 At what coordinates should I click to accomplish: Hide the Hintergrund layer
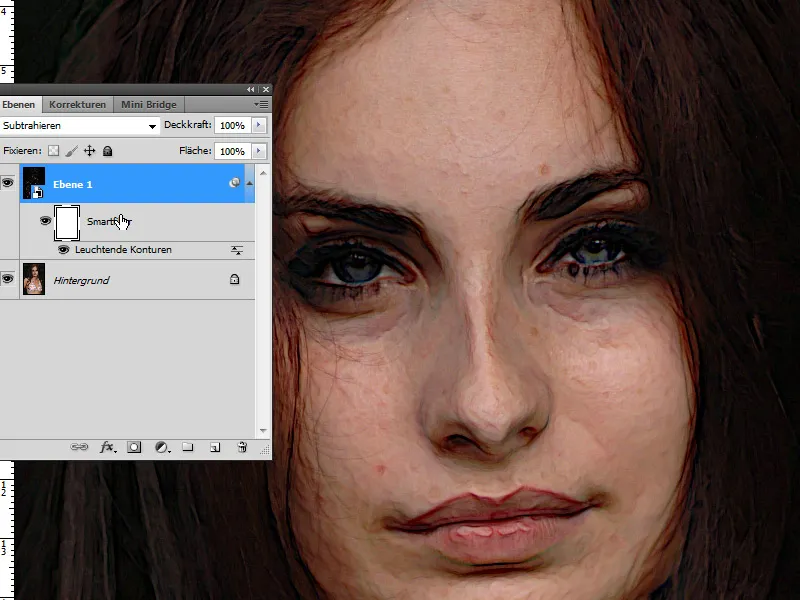(9, 278)
